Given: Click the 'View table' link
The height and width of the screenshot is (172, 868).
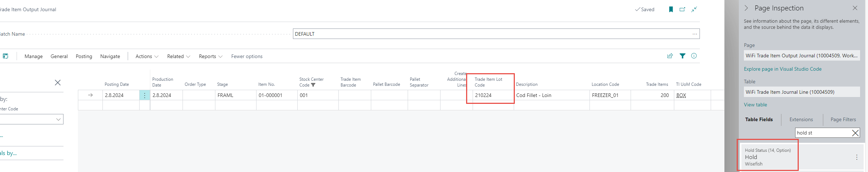Looking at the screenshot, I should (755, 105).
